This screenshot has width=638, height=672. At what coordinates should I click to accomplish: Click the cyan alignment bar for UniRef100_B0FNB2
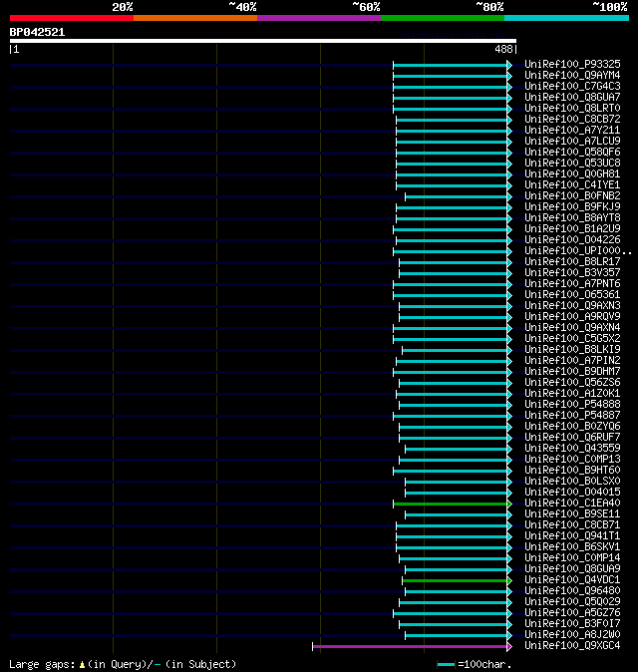(x=457, y=196)
